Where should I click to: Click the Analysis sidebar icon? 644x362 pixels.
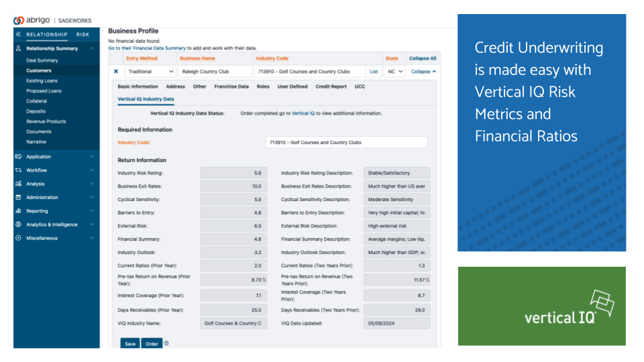pyautogui.click(x=19, y=184)
